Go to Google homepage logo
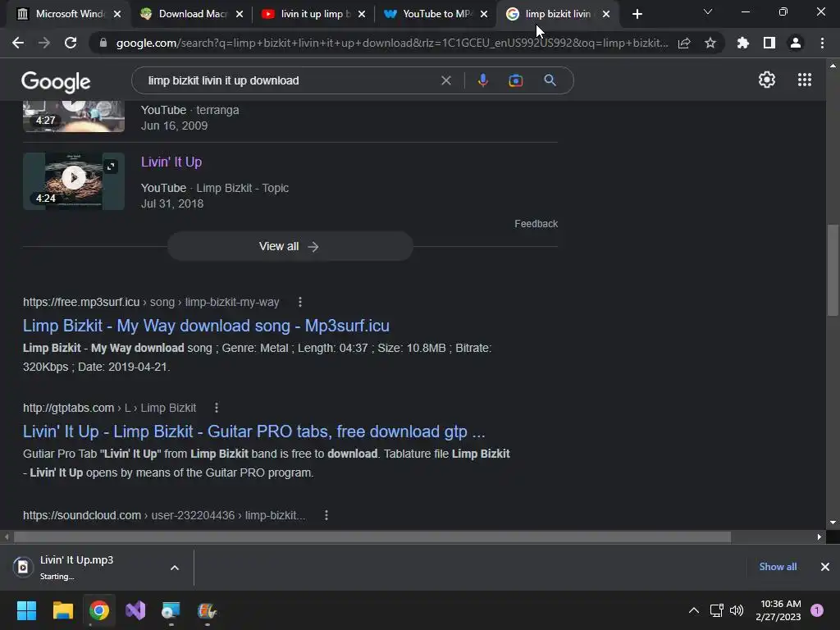This screenshot has height=630, width=840. [56, 81]
